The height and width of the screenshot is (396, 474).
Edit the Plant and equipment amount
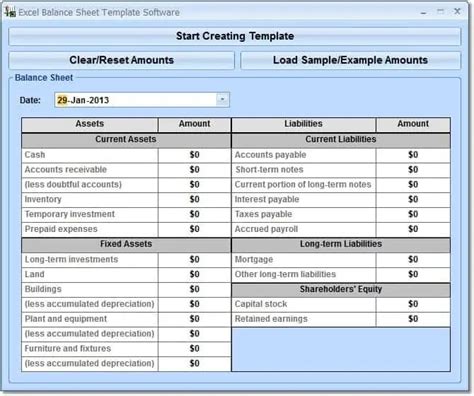(194, 319)
